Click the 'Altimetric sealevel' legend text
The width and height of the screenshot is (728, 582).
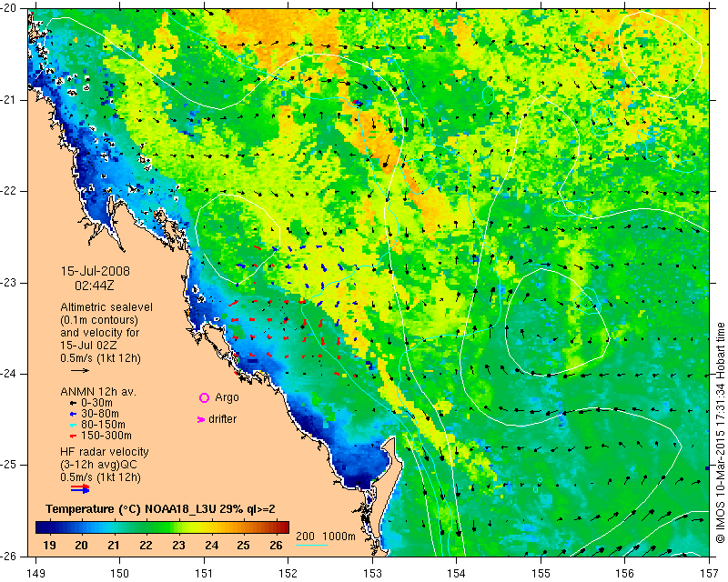coord(106,307)
